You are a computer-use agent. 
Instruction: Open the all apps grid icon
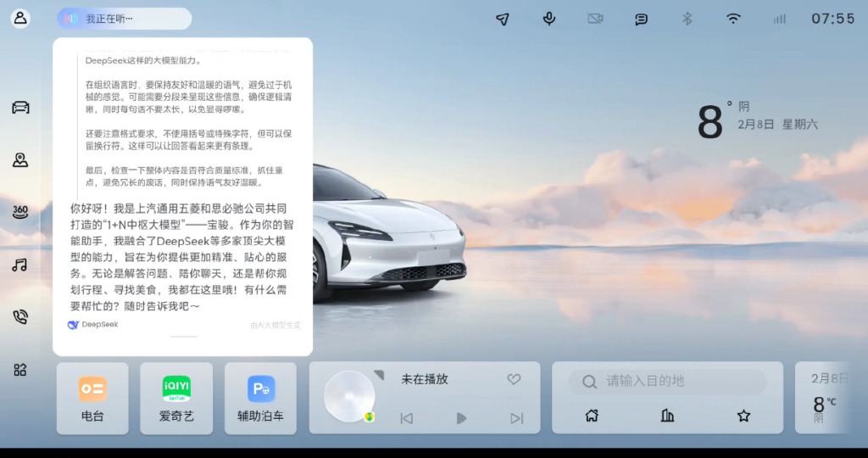tap(20, 370)
